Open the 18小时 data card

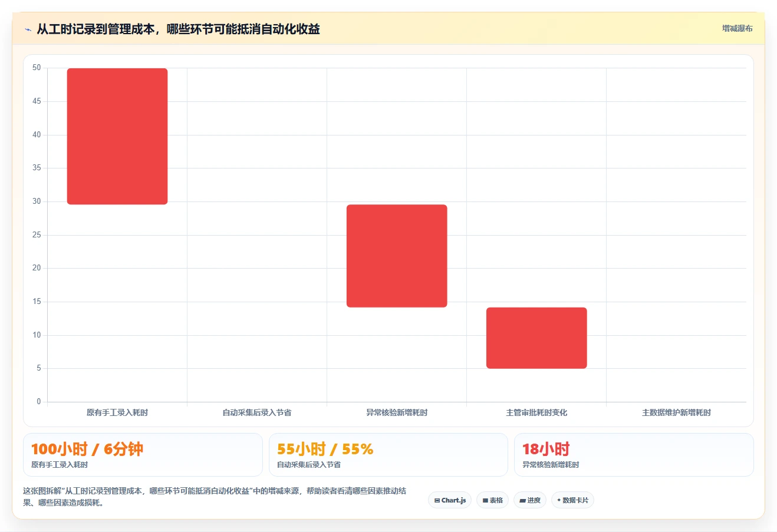click(x=634, y=455)
